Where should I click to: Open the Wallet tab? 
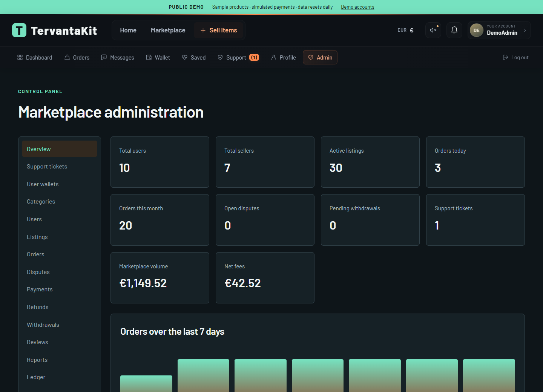coord(158,57)
